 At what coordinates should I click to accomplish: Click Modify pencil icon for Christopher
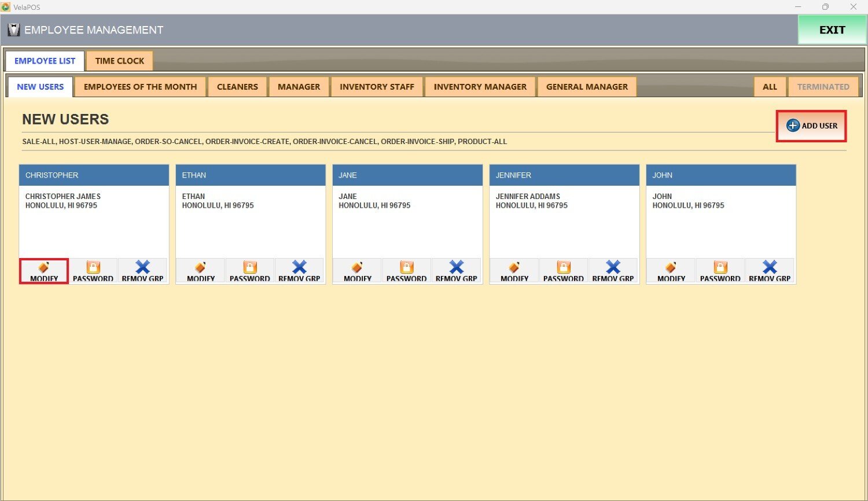(x=44, y=267)
